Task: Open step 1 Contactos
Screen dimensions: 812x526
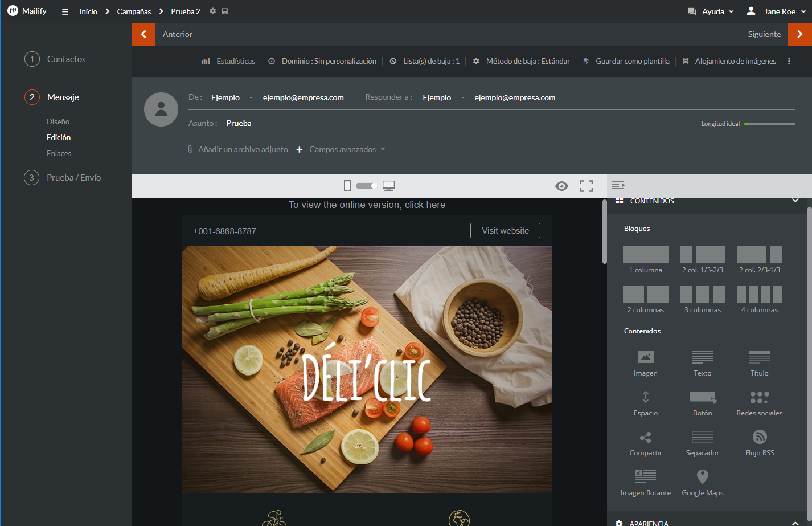Action: [55, 59]
